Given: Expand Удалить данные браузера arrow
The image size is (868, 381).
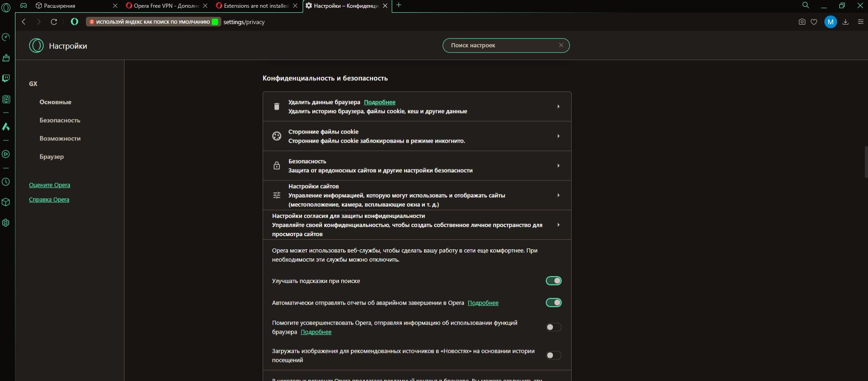Looking at the screenshot, I should [558, 106].
